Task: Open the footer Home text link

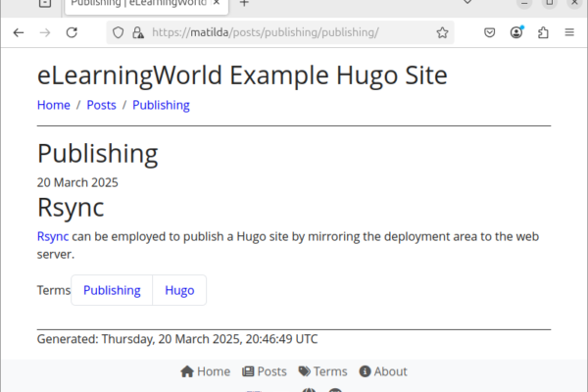Action: (214, 371)
